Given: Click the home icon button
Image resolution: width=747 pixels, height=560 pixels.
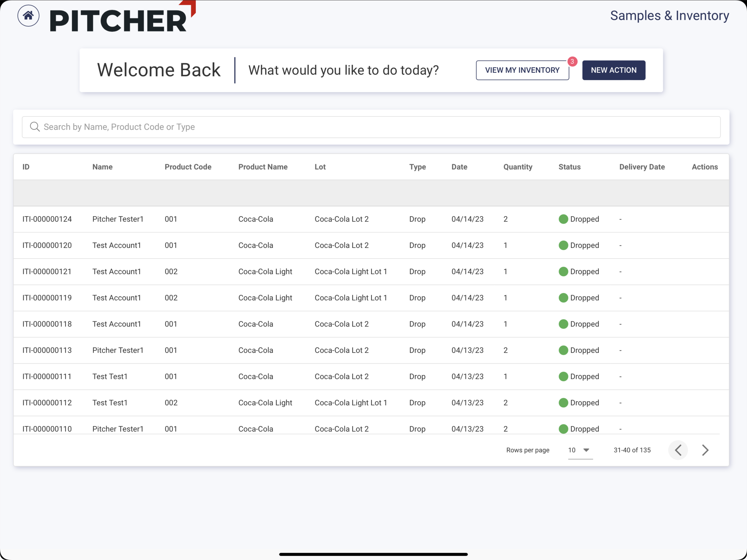Looking at the screenshot, I should 28,15.
